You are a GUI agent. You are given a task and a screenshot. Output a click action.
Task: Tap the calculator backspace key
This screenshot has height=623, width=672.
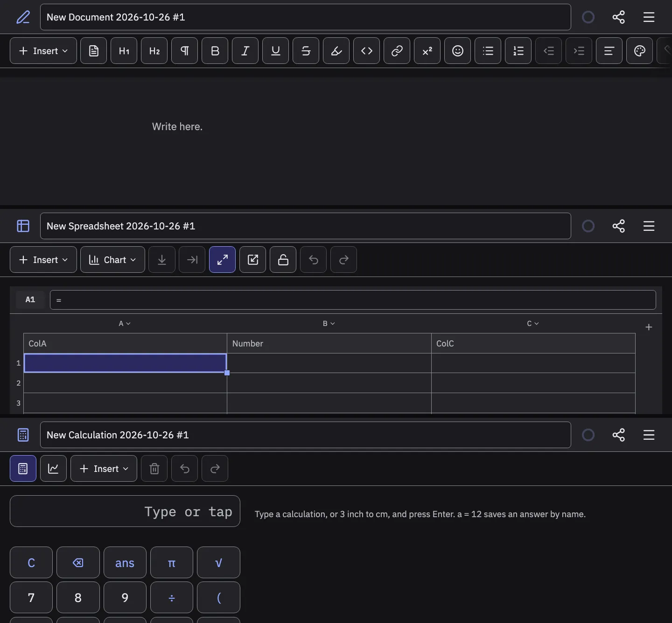click(78, 563)
